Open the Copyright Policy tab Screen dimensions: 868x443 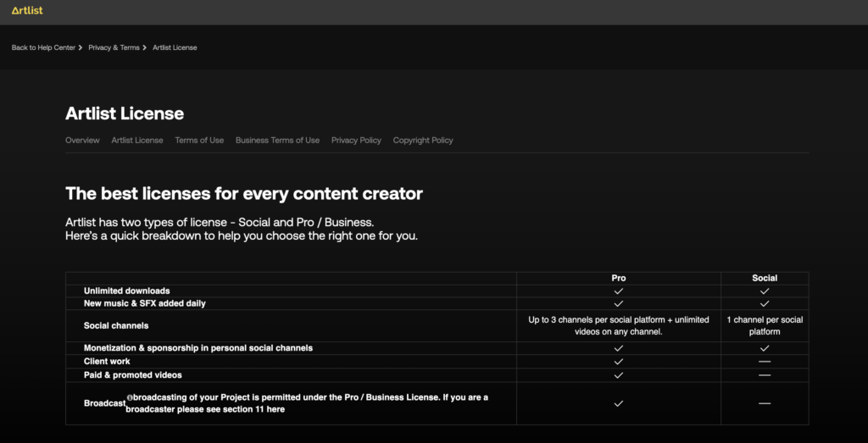tap(423, 141)
